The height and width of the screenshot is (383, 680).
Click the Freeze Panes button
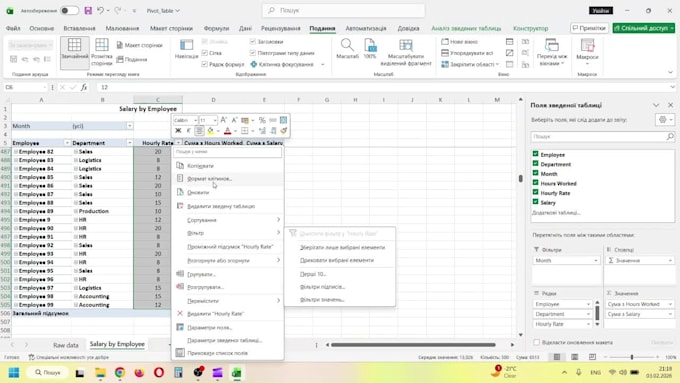coord(470,64)
